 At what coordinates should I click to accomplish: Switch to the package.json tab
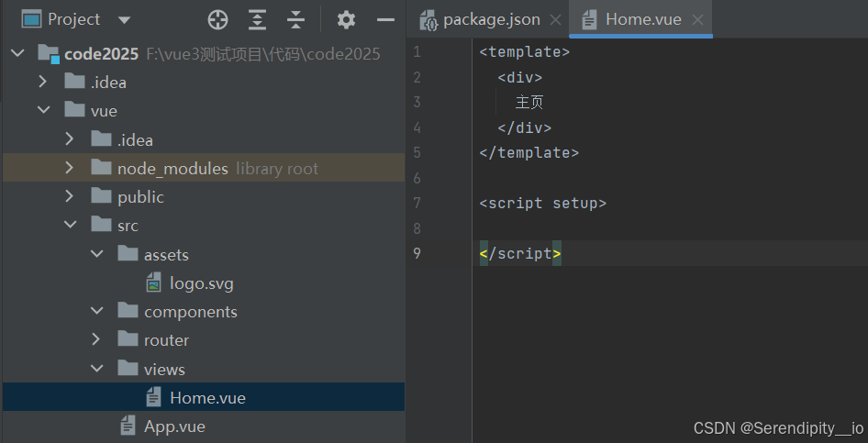[x=492, y=20]
